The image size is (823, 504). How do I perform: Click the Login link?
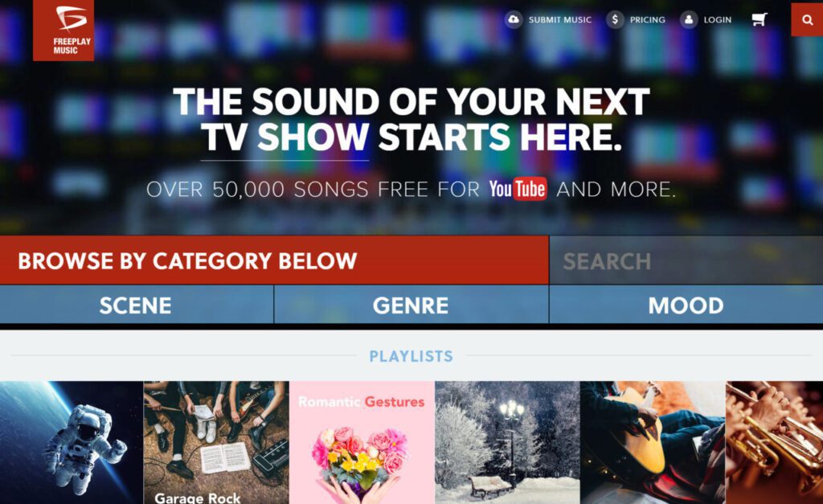717,20
